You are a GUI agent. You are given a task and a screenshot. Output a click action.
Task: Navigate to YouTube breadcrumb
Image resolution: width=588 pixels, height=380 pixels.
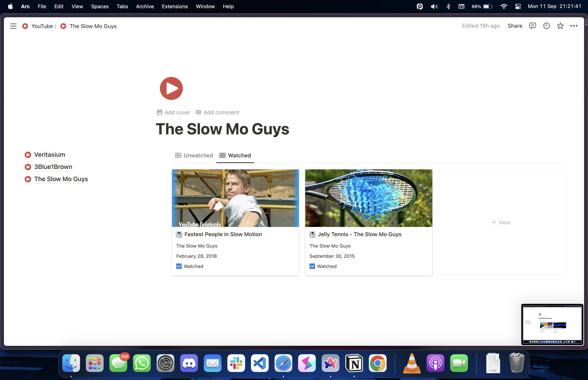tap(42, 26)
